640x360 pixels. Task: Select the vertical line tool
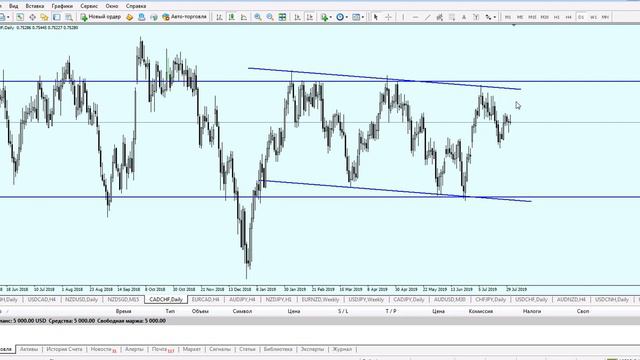[403, 17]
